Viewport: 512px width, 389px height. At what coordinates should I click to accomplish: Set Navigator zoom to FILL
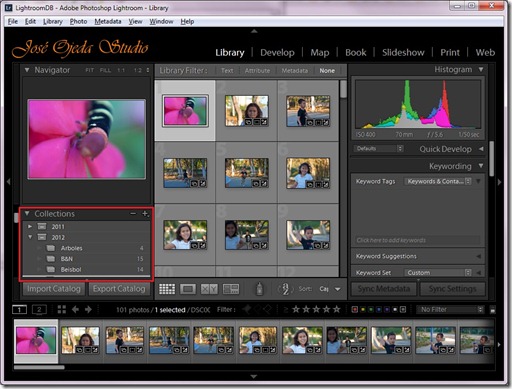[x=105, y=70]
